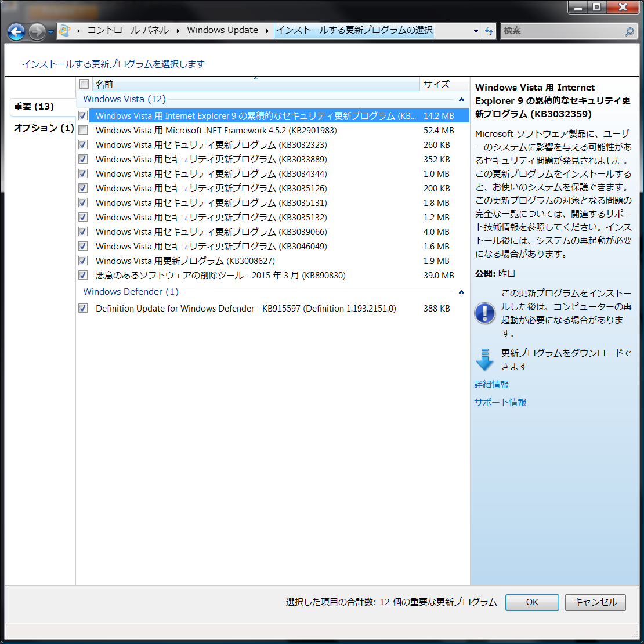Click the greyed Forward arrow button
Image resolution: width=644 pixels, height=644 pixels.
37,31
